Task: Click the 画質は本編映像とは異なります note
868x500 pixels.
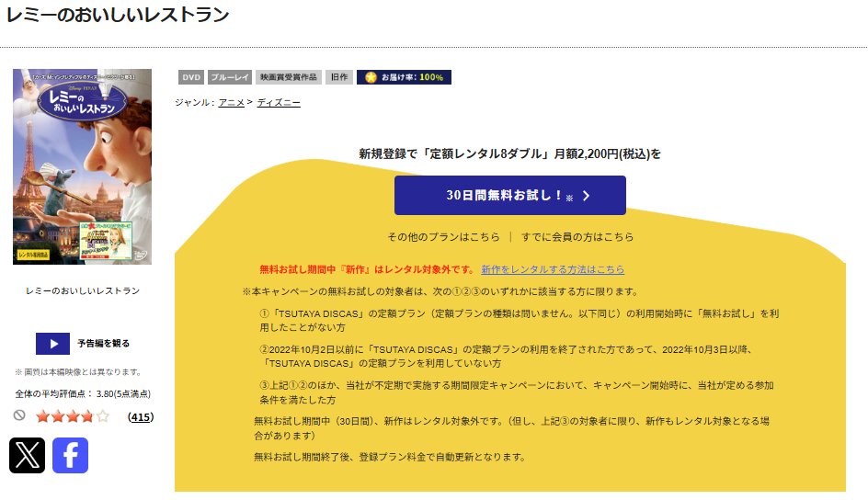Action: click(78, 371)
